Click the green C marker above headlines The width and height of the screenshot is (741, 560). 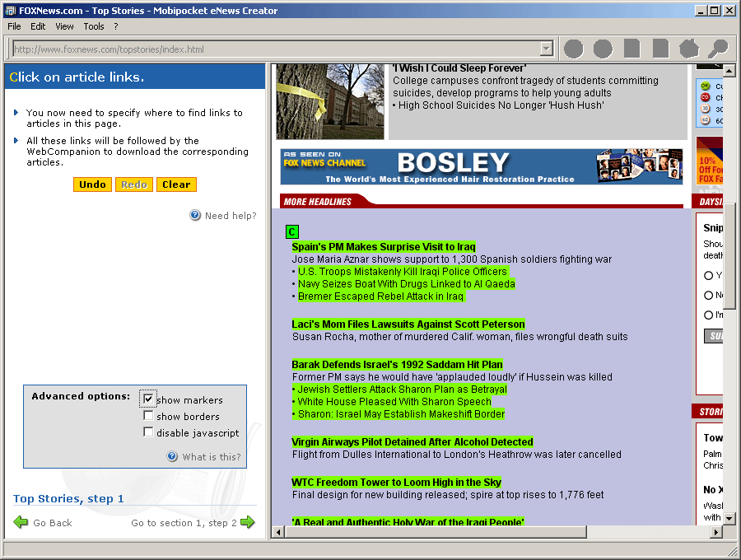292,231
